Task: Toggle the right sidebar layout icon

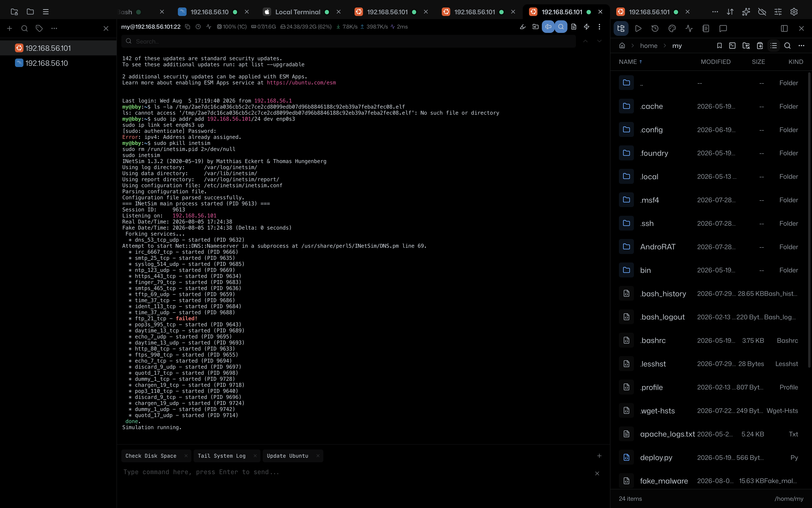Action: pyautogui.click(x=784, y=29)
